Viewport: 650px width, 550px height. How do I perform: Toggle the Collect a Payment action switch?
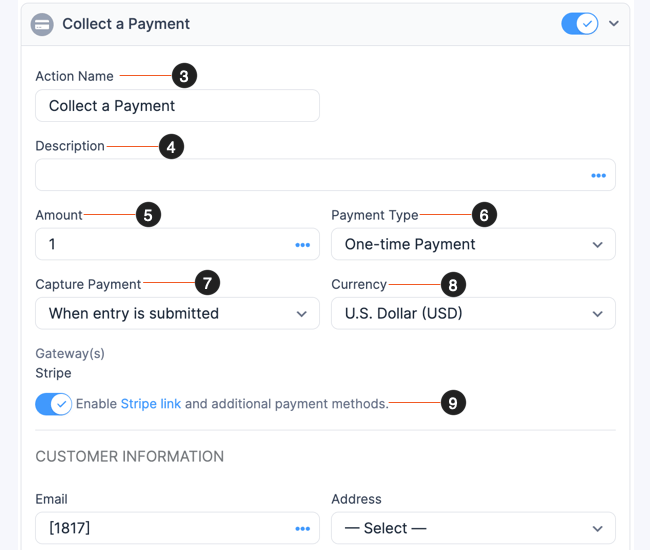579,23
